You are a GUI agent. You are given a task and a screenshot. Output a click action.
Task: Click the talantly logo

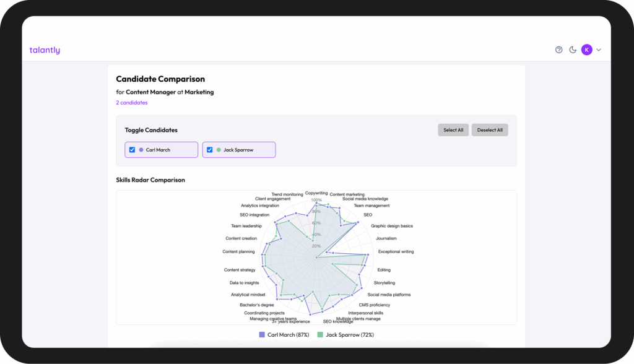pyautogui.click(x=45, y=50)
